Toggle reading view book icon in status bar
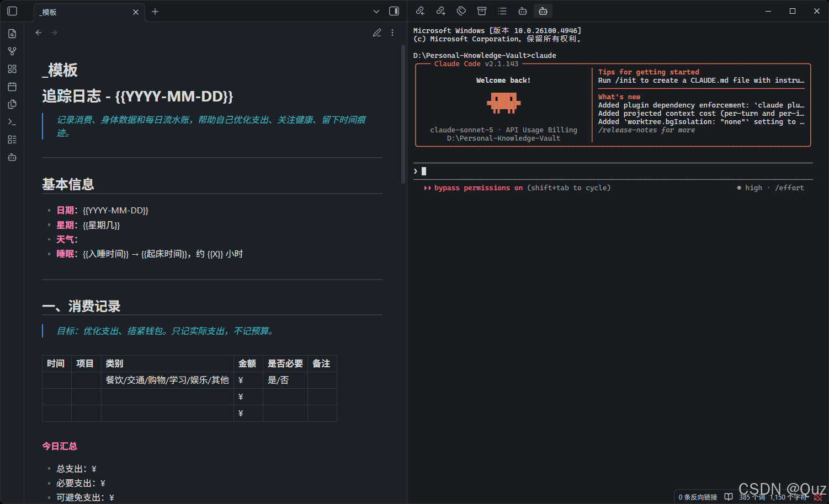 [729, 497]
